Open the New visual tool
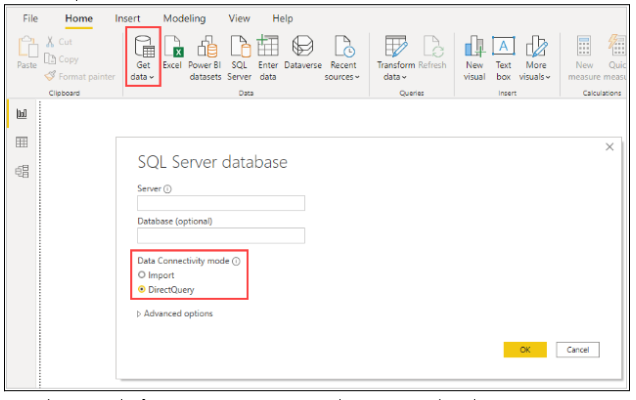Screen dimensions: 636x400 point(474,55)
